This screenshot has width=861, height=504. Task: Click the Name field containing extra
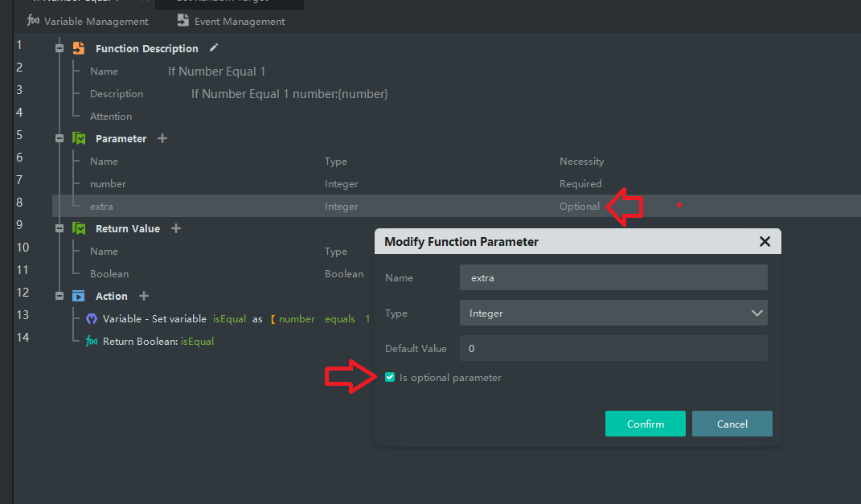[x=613, y=277]
